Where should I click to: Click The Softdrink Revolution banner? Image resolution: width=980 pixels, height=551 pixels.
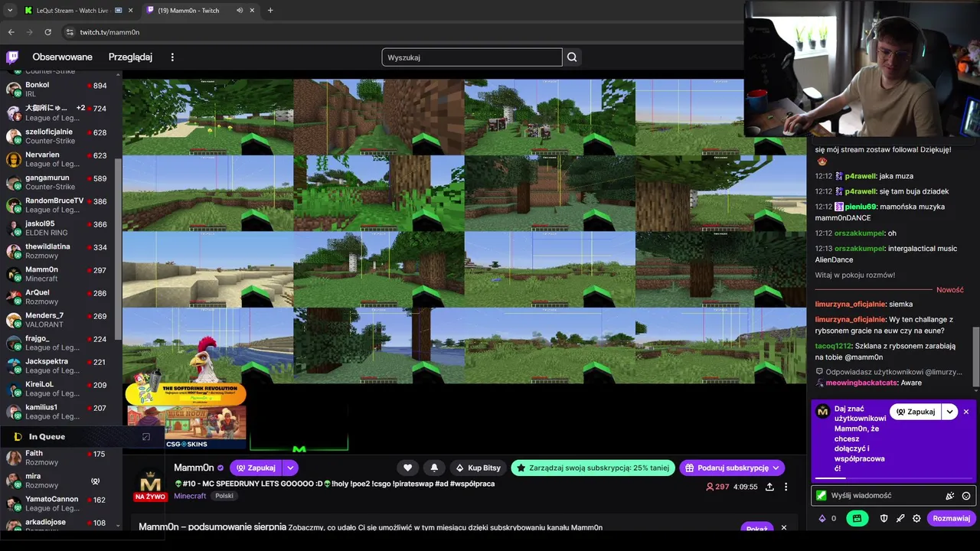(x=186, y=394)
